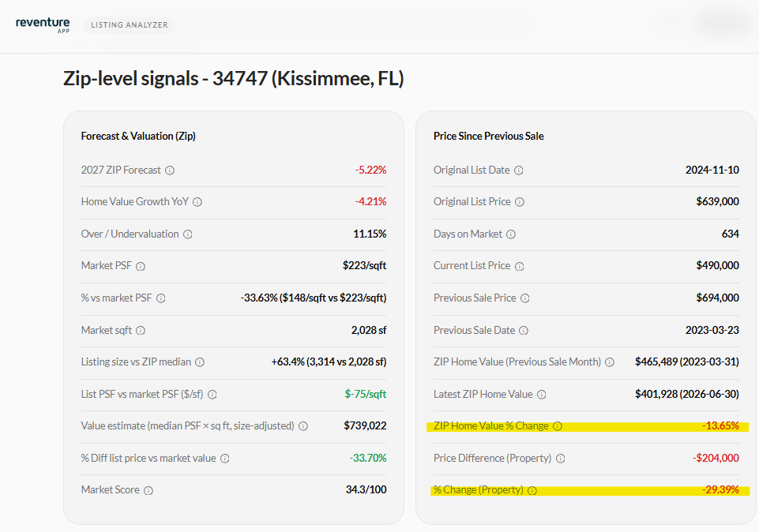Click the 11.15% overvaluation value
Image resolution: width=759 pixels, height=532 pixels.
370,234
